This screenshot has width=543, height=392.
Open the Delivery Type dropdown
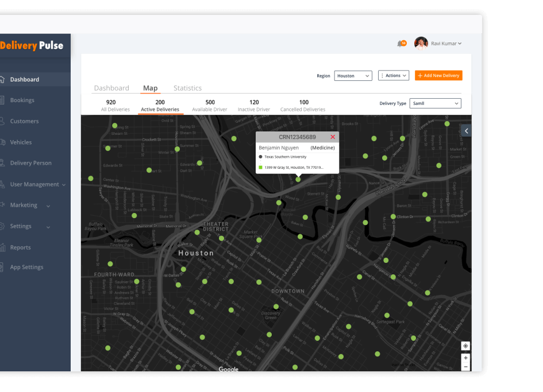point(436,103)
